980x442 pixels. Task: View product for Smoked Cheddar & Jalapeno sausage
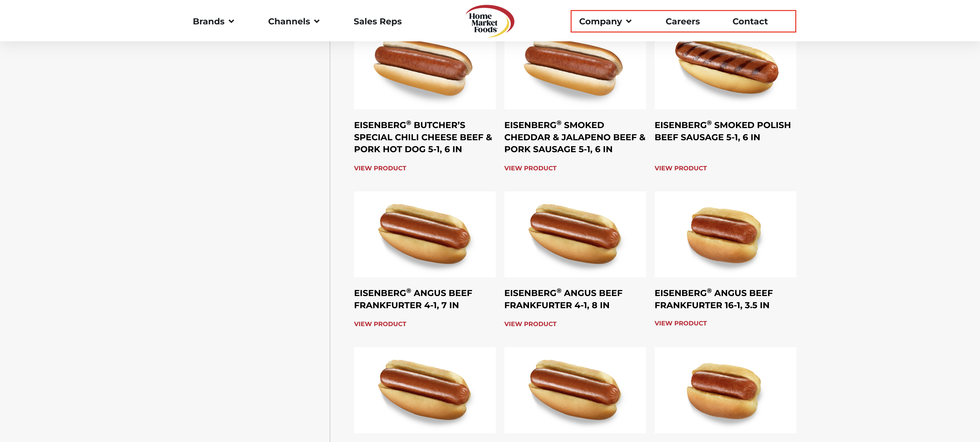click(530, 168)
